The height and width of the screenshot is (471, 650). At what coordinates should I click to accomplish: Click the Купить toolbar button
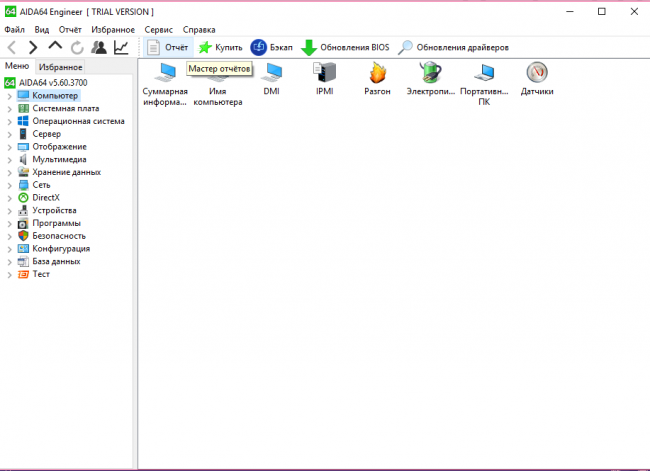220,47
